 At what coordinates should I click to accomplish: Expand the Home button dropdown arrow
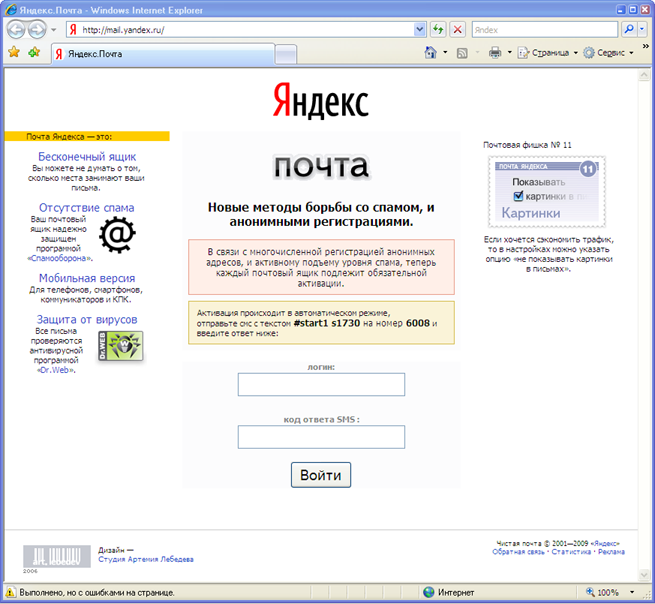point(445,53)
